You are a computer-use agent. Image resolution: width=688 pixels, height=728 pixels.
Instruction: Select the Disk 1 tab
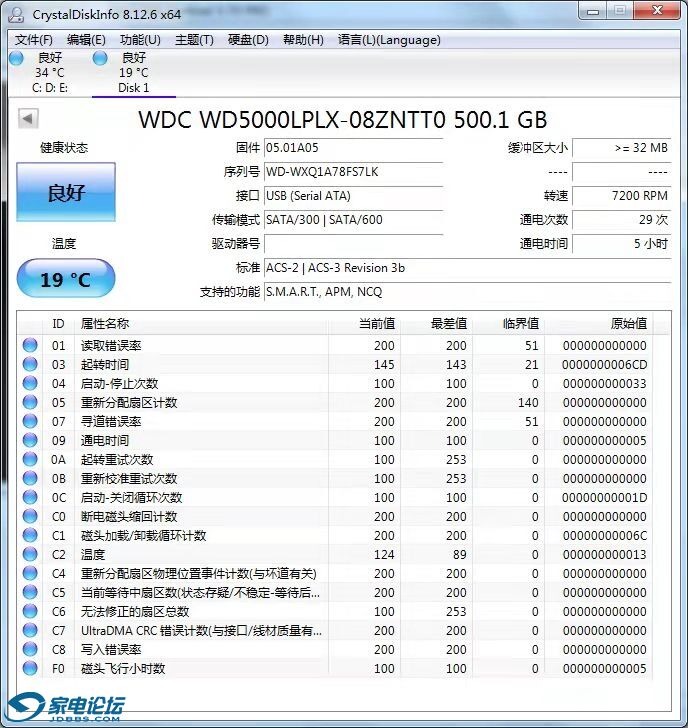(134, 72)
